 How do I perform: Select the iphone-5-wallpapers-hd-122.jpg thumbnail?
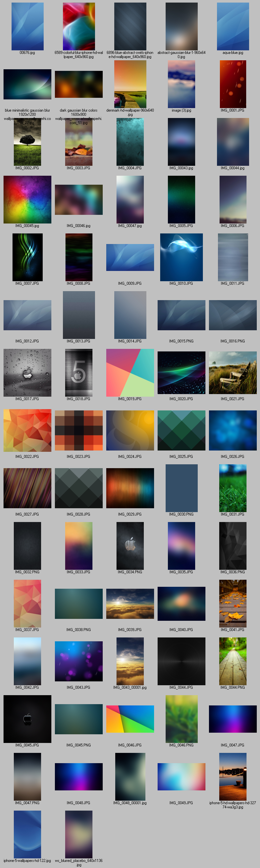[x=27, y=834]
